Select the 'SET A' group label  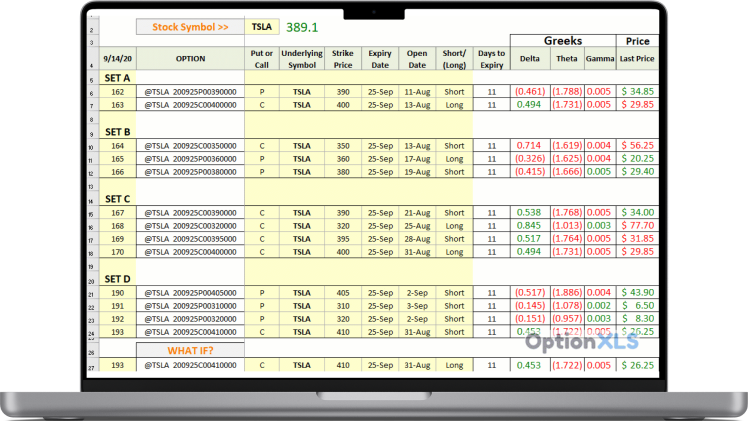tap(117, 78)
